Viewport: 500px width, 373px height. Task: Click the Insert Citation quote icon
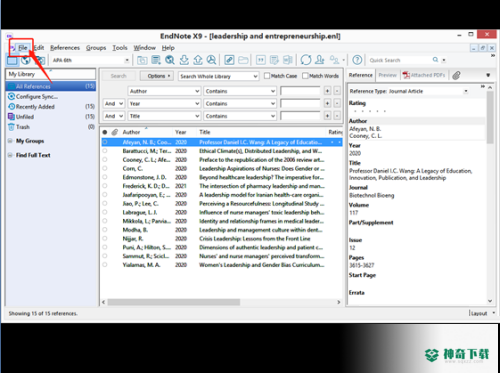coord(261,60)
